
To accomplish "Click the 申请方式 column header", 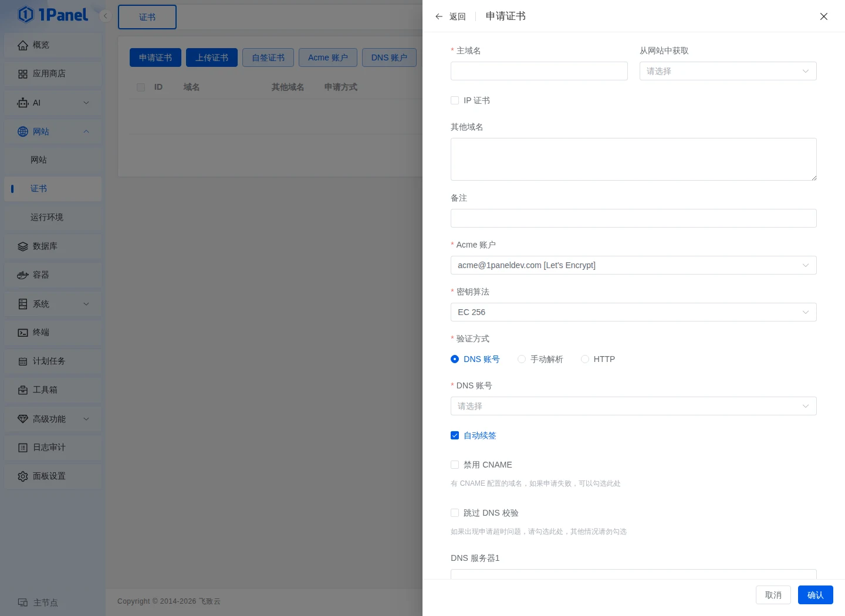I will pyautogui.click(x=341, y=87).
